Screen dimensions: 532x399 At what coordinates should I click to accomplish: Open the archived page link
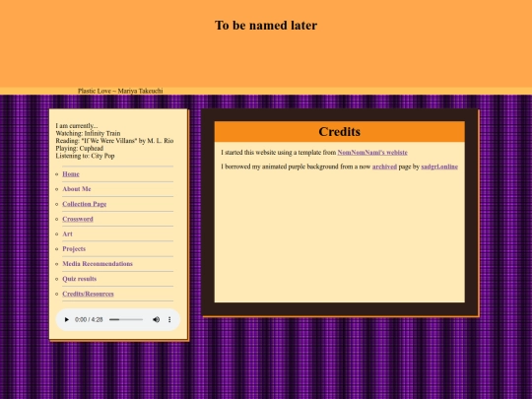[384, 166]
